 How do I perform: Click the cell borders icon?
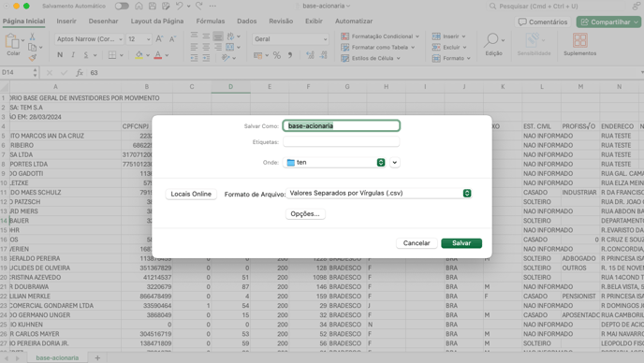112,55
